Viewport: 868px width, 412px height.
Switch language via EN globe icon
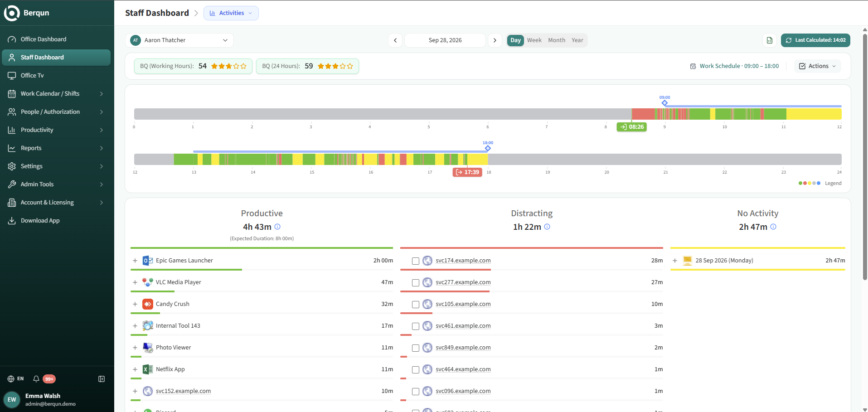tap(15, 379)
